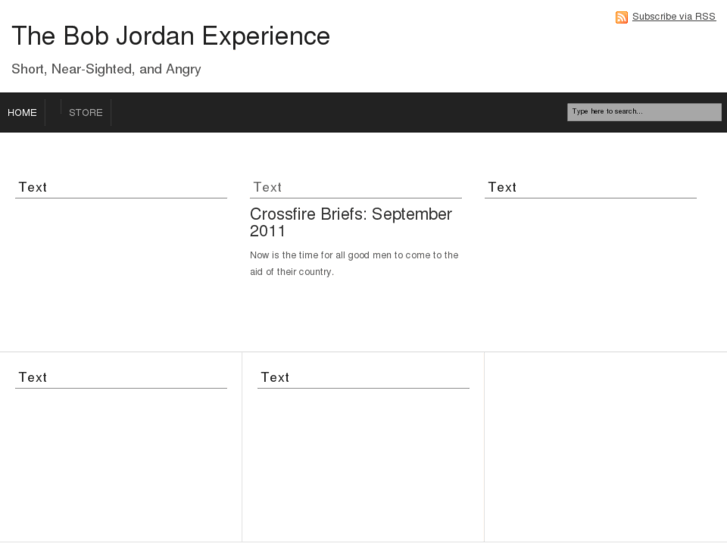Click Text heading in upper-right widget column
Image resolution: width=727 pixels, height=545 pixels.
point(502,187)
